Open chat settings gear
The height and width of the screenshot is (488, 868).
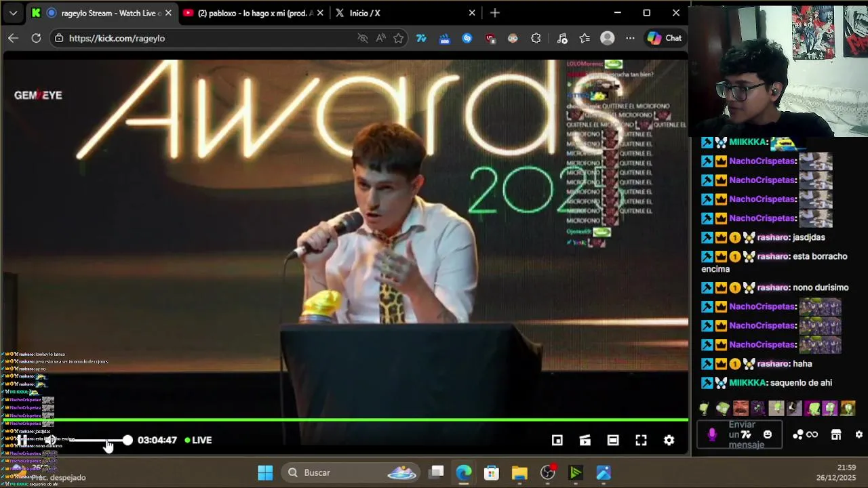point(859,434)
